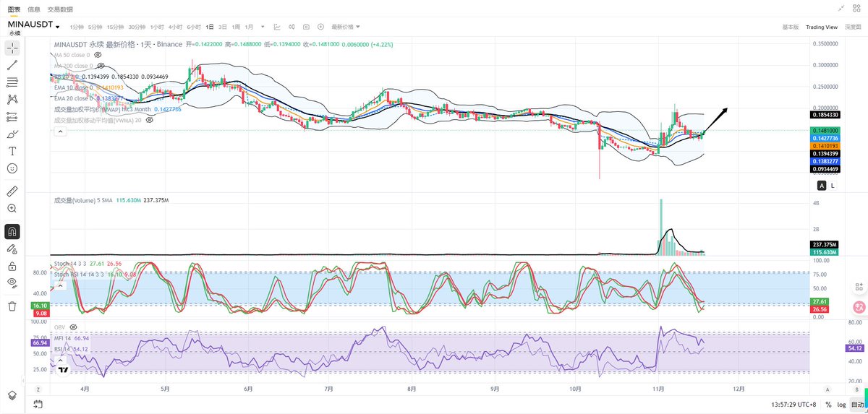Show the hidden OBV indicator
This screenshot has width=868, height=414.
click(75, 327)
